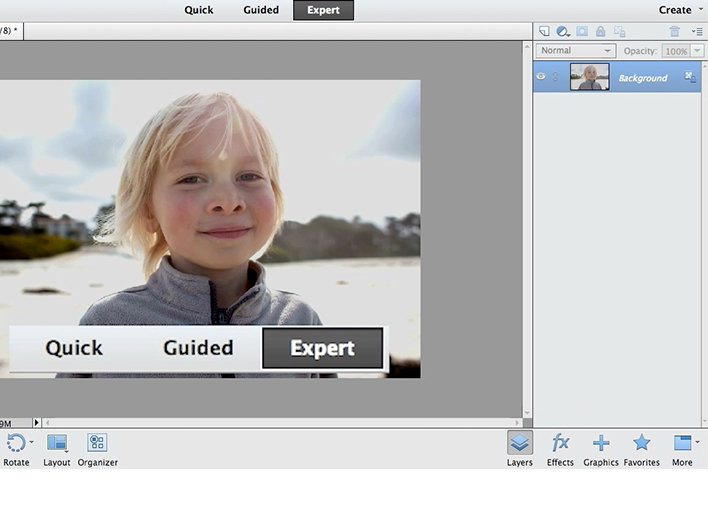Click the Layers panel scrollbar up arrow

pos(705,66)
